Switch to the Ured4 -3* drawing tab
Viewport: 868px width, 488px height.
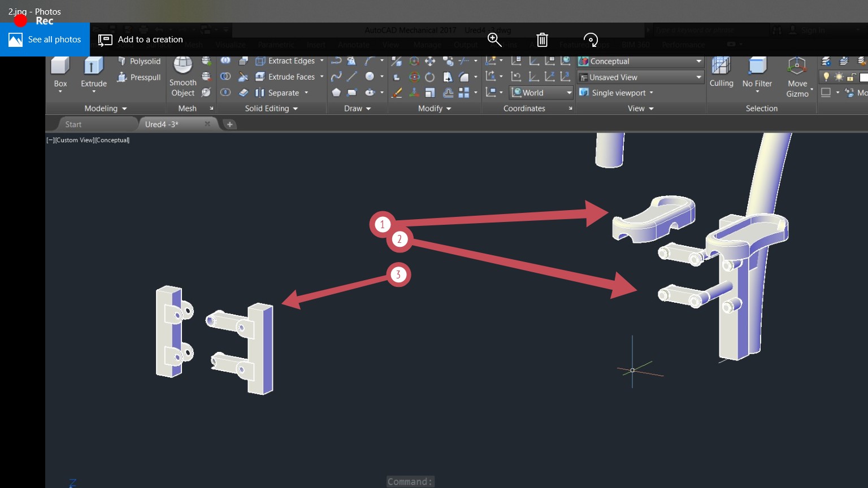(162, 124)
